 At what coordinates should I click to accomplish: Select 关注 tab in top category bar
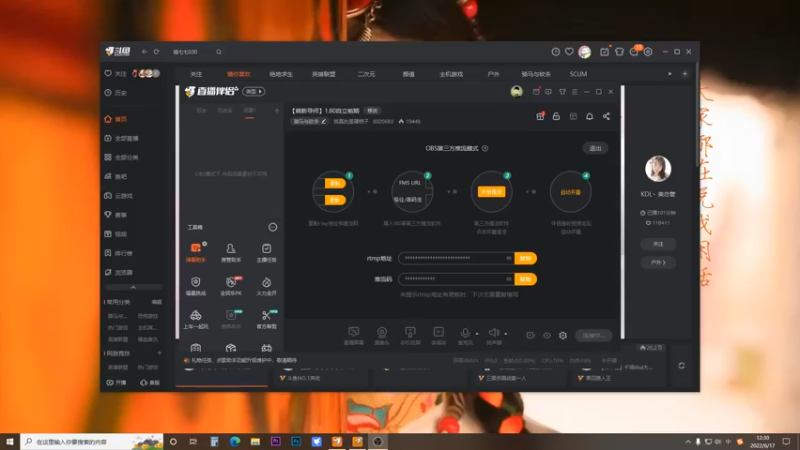click(x=196, y=74)
